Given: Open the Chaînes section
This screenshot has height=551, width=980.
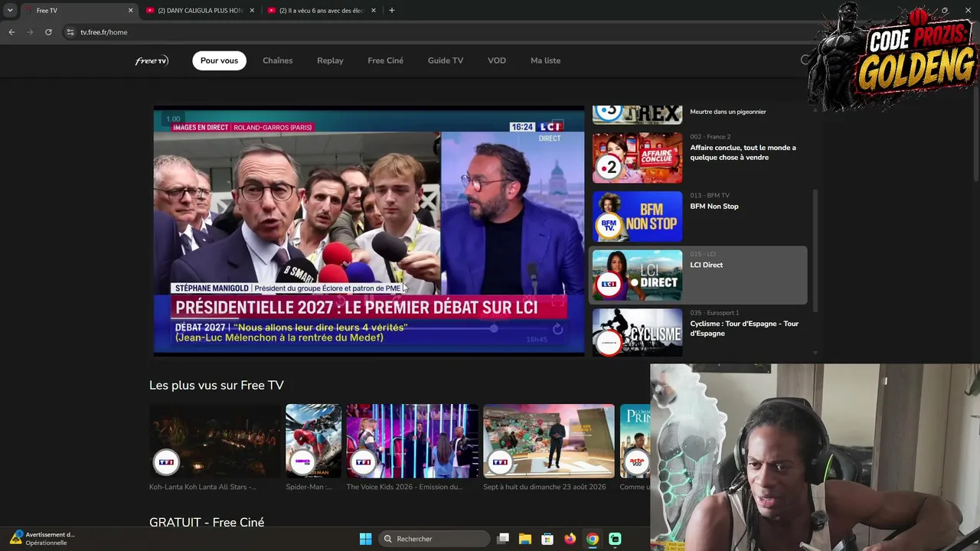Looking at the screenshot, I should coord(277,60).
